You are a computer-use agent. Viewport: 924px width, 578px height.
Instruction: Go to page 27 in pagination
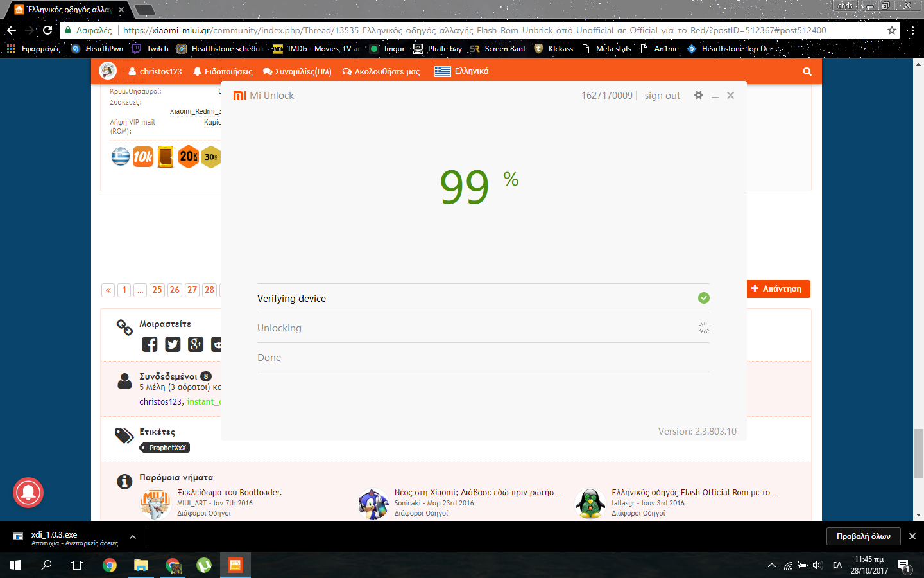tap(192, 290)
